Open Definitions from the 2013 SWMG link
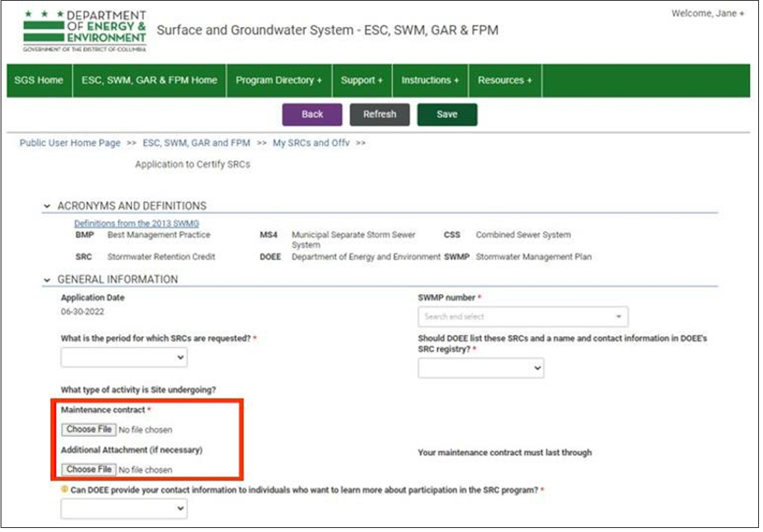 click(x=136, y=223)
